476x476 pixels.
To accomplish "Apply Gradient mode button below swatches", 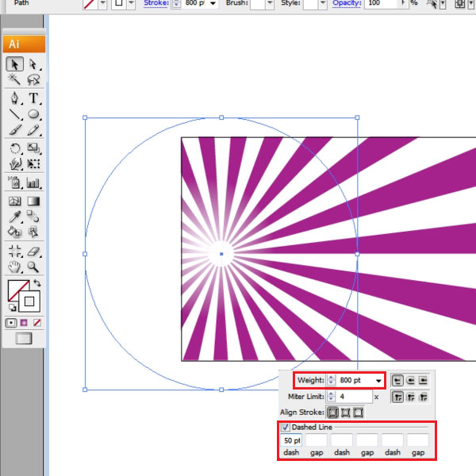I will [24, 323].
